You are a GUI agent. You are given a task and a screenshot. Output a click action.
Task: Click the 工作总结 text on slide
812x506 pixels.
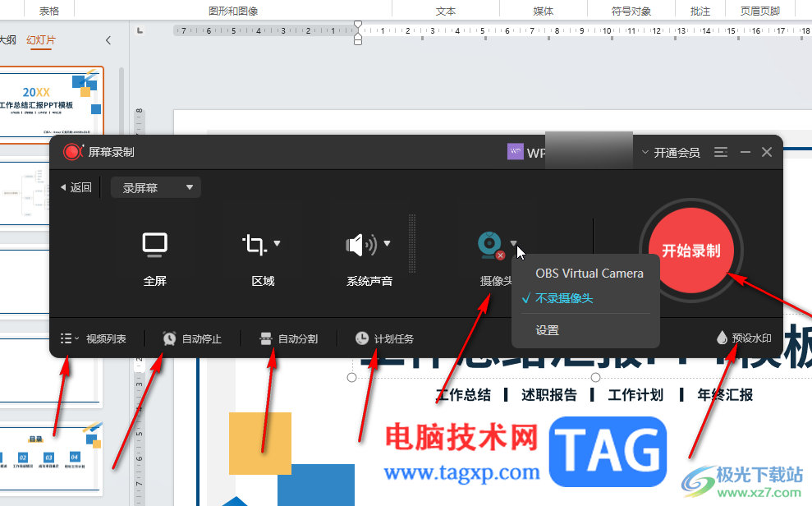tap(463, 395)
